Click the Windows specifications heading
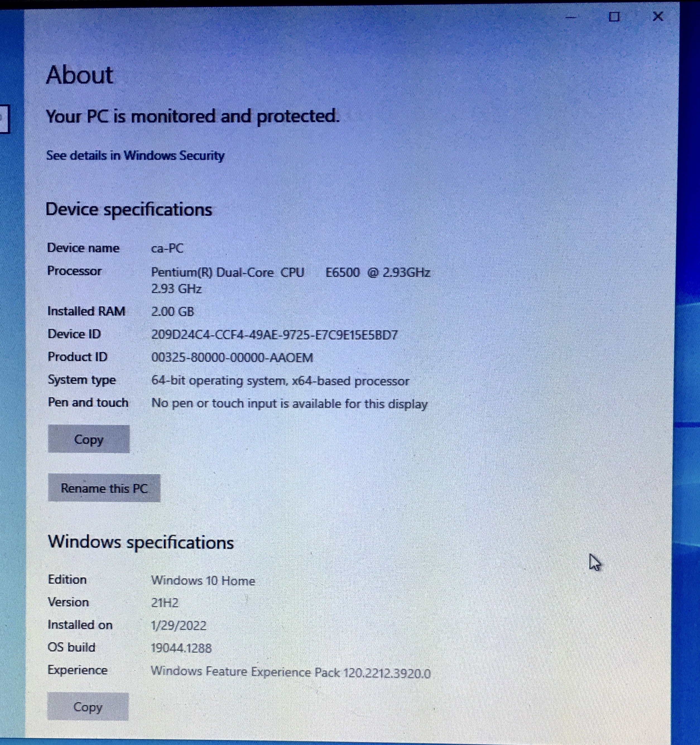Image resolution: width=700 pixels, height=745 pixels. point(141,542)
